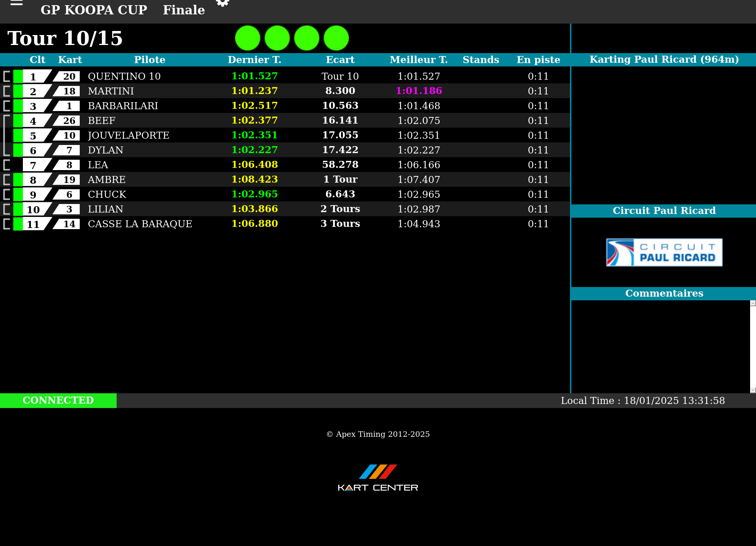
Task: Select pilot QUENTINO 10 row
Action: [x=124, y=76]
